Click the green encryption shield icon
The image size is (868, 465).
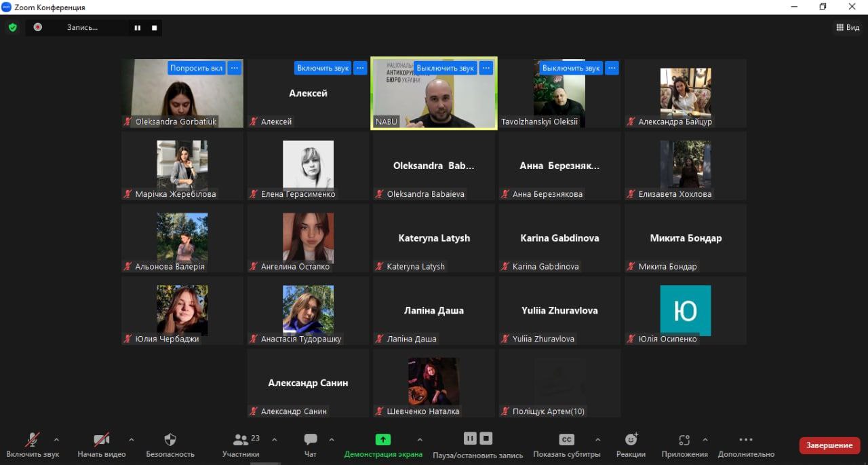[x=12, y=28]
